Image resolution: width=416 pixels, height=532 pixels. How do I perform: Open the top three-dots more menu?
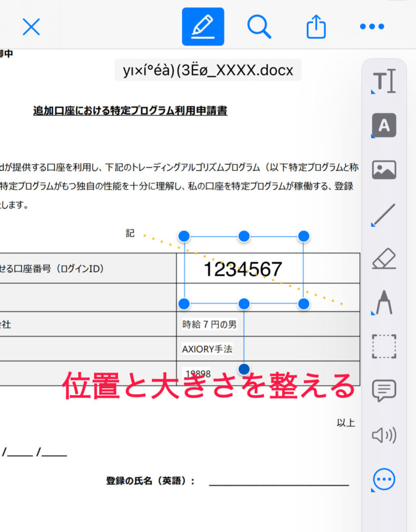[372, 26]
